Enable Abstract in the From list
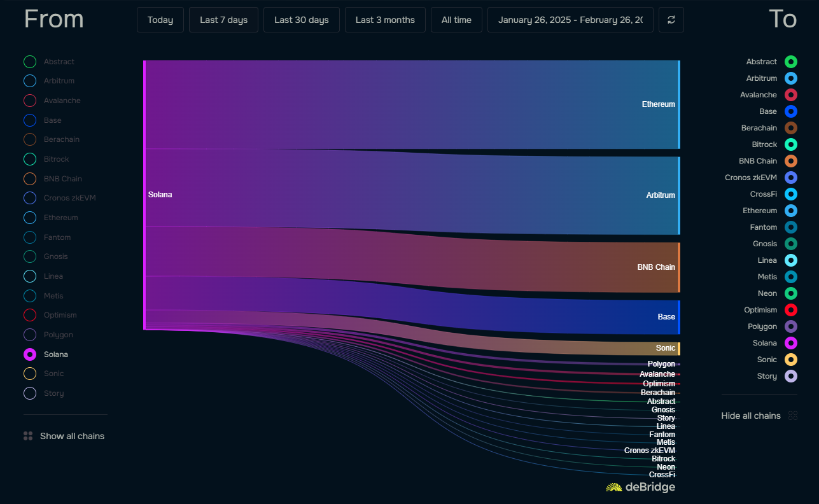Screen dimensions: 819x504 click(30, 62)
